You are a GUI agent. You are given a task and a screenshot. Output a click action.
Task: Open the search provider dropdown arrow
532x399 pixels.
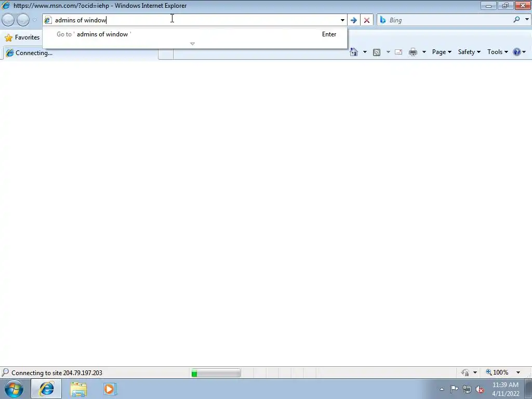click(x=527, y=20)
